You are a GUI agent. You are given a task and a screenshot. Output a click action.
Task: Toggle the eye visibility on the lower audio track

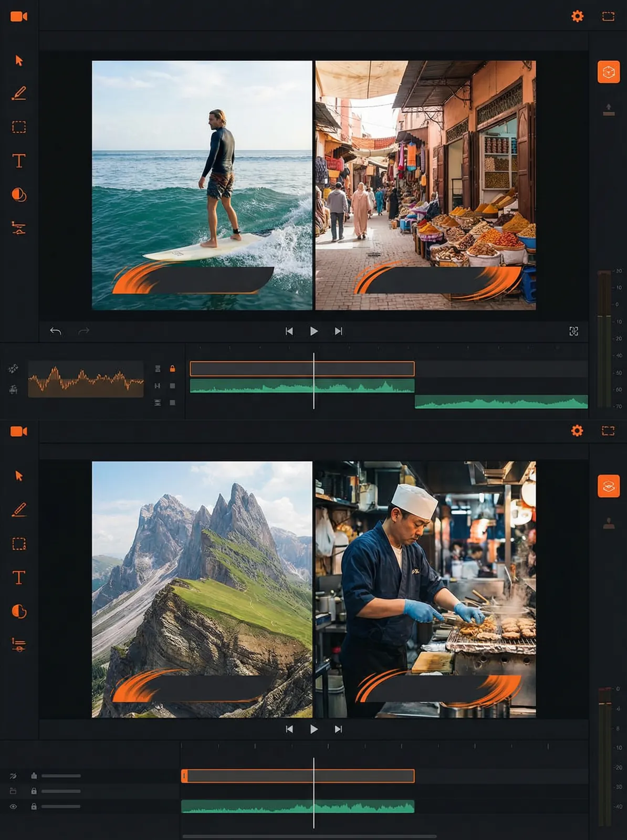click(13, 806)
